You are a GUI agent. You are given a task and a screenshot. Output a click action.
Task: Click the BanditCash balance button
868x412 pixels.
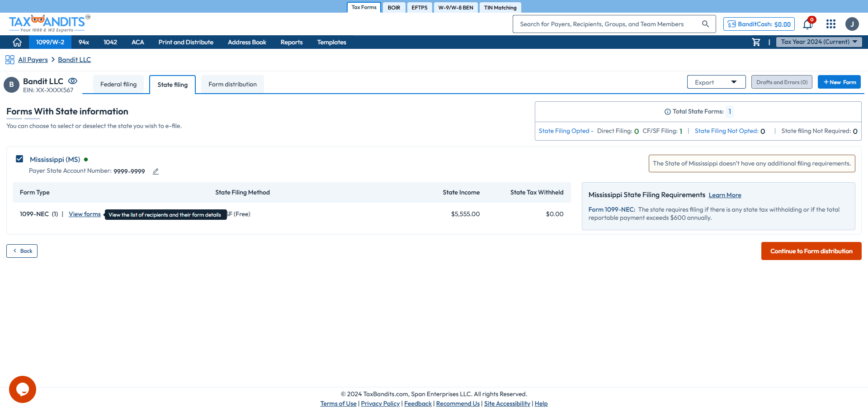pyautogui.click(x=759, y=24)
